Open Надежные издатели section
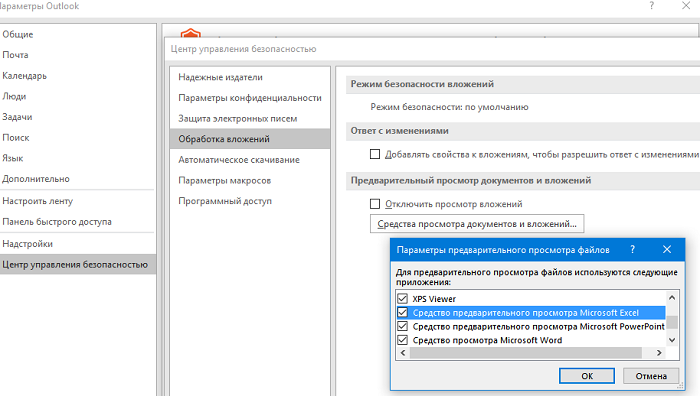The width and height of the screenshot is (700, 396). pos(221,77)
